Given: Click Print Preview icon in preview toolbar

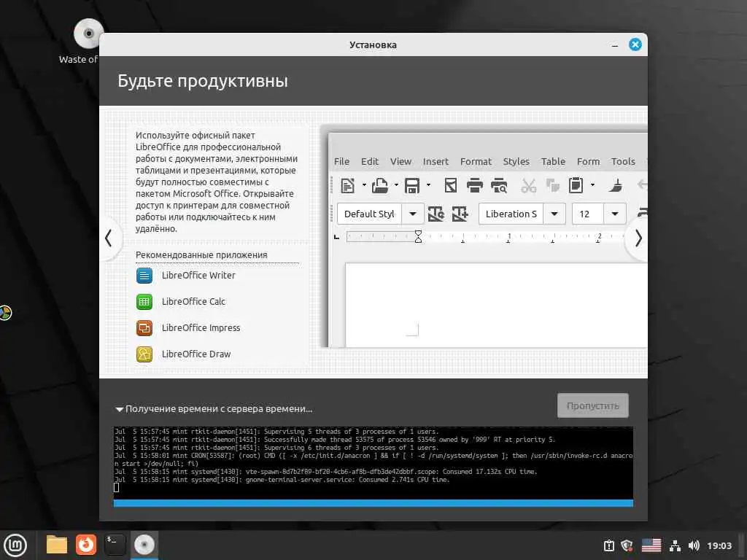Looking at the screenshot, I should [x=499, y=185].
